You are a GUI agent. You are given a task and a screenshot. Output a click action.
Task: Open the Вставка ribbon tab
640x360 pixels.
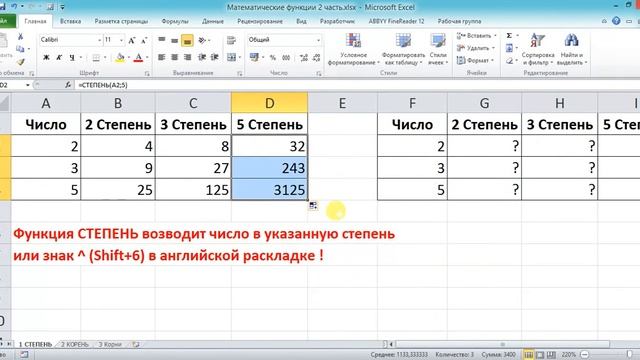coord(70,21)
